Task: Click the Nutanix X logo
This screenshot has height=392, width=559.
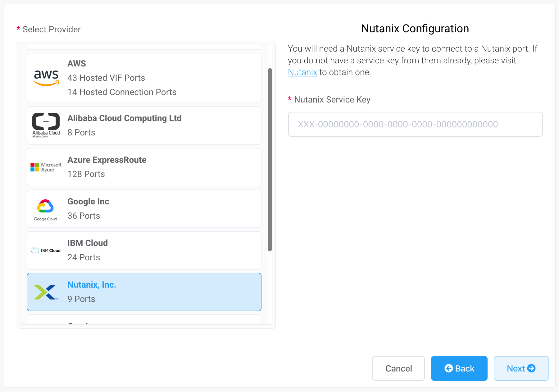Action: pyautogui.click(x=46, y=292)
